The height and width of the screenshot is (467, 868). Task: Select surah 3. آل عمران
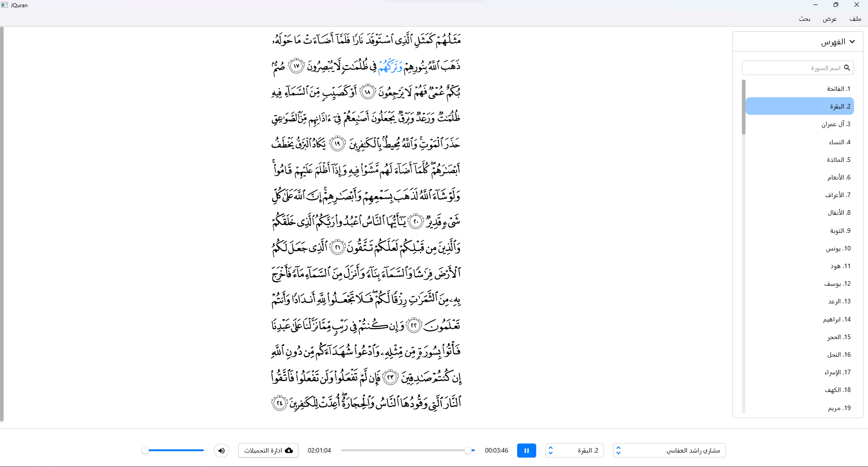click(x=799, y=124)
